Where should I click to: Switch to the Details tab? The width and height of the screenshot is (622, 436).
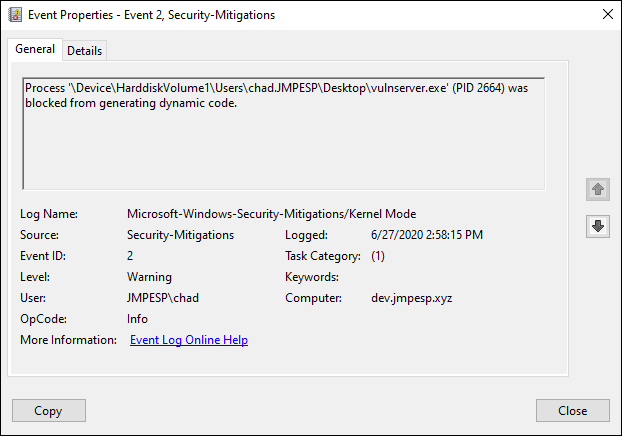[x=85, y=51]
